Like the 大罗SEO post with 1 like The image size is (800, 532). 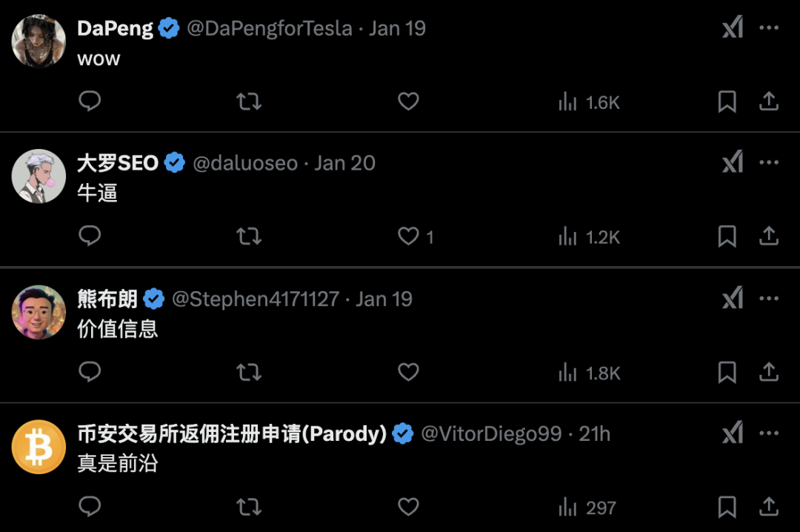(x=408, y=236)
